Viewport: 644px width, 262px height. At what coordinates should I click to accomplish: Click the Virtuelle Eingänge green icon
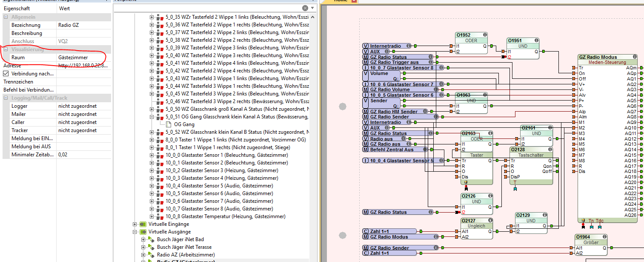(x=143, y=224)
